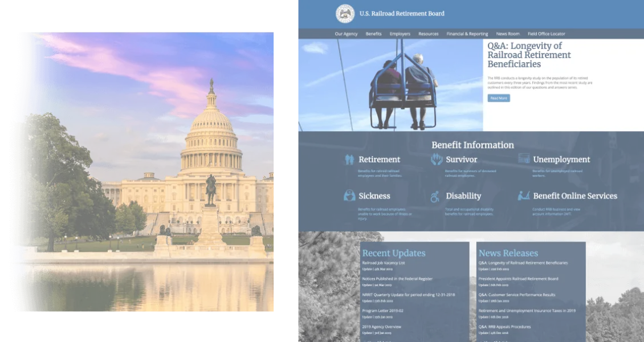Click the Benefit Online Services icon
Viewport: 644px width, 342px height.
[x=524, y=196]
